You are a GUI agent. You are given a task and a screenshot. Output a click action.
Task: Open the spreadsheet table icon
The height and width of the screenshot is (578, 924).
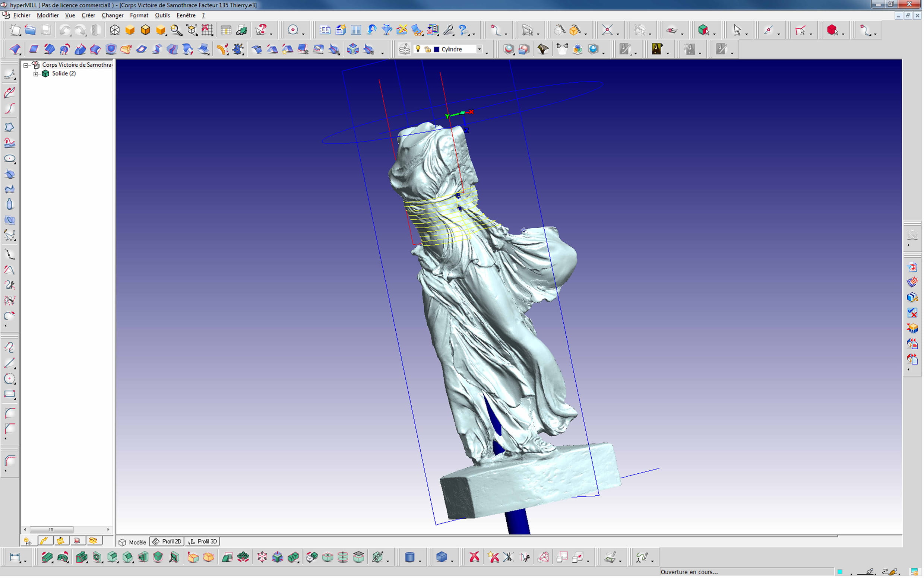[226, 30]
